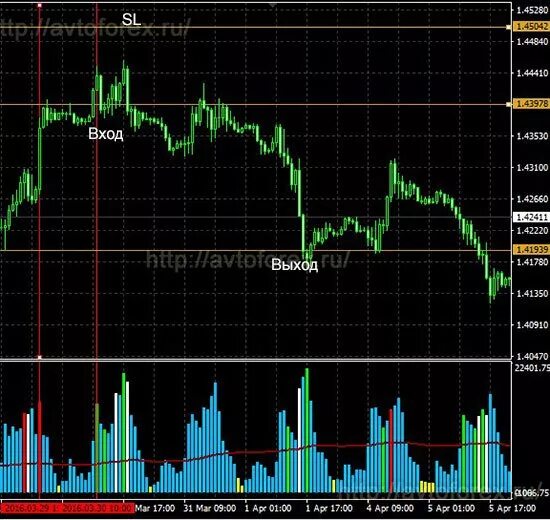Click the 1.42220 price axis label

[532, 230]
